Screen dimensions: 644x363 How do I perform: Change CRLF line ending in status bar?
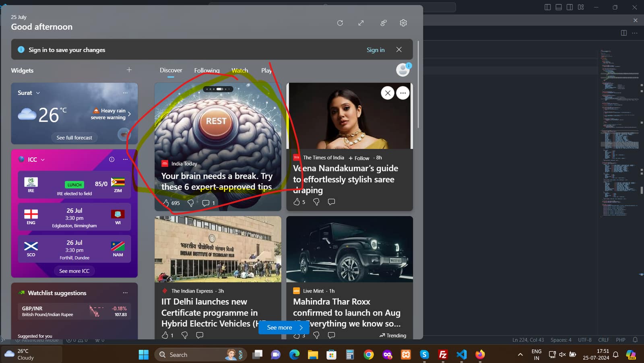click(603, 340)
